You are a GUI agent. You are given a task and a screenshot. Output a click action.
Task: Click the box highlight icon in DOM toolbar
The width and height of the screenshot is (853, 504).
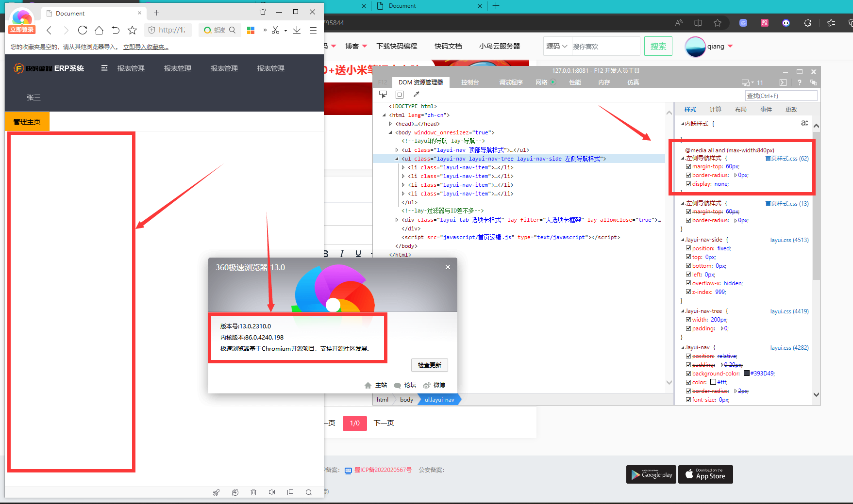pyautogui.click(x=400, y=95)
